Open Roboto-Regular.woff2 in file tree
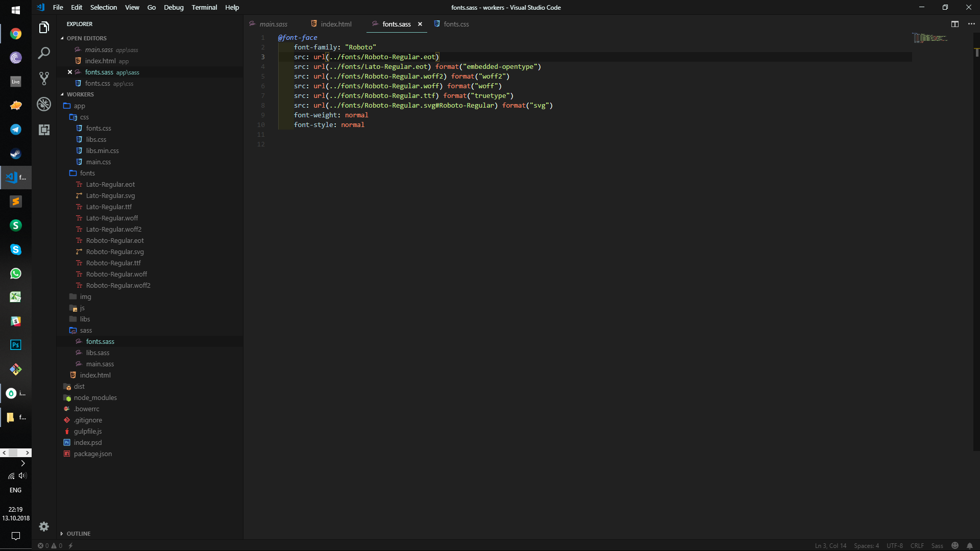The image size is (980, 551). click(x=118, y=285)
